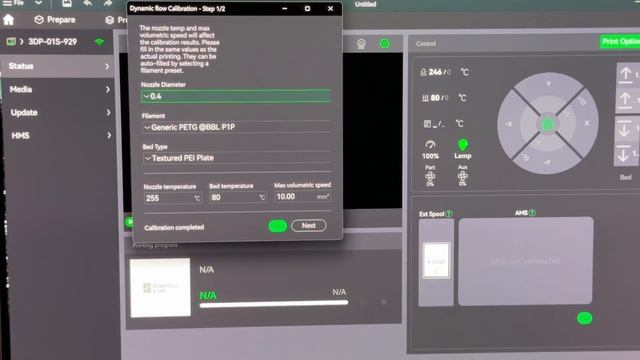Open Bed Type dropdown Textured PEI Plate
Viewport: 640px width, 360px height.
pos(237,158)
